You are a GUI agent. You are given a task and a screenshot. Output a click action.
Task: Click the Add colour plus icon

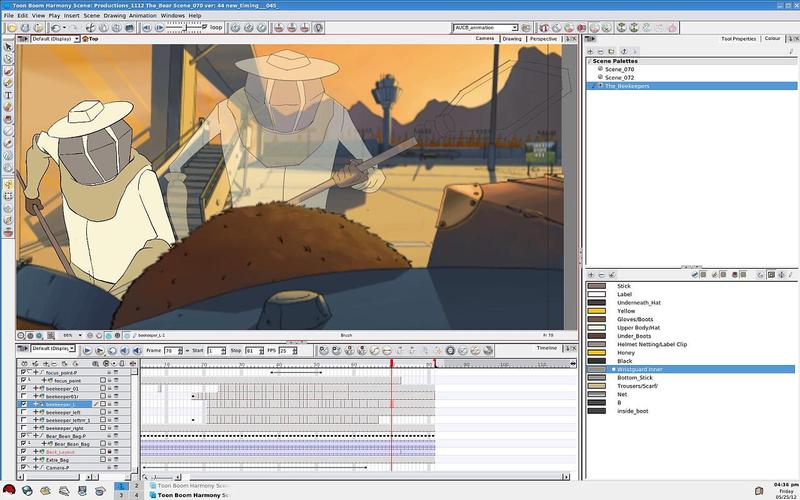pyautogui.click(x=591, y=275)
